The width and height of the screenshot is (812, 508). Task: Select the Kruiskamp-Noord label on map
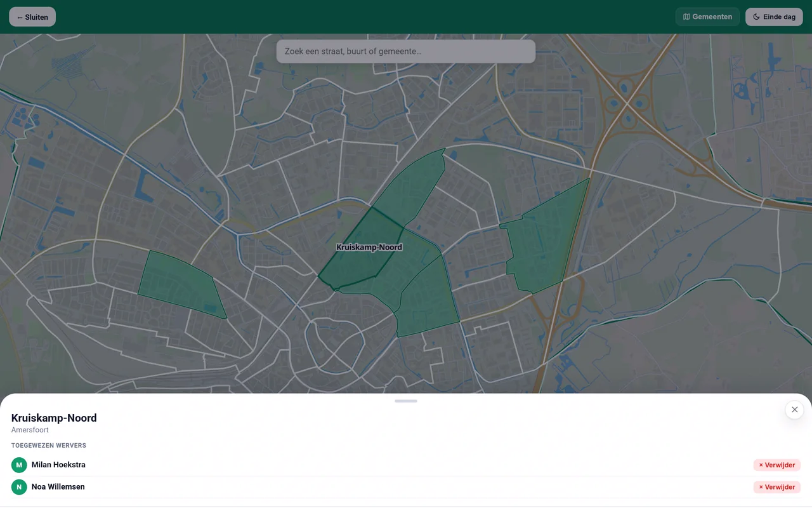coord(369,247)
